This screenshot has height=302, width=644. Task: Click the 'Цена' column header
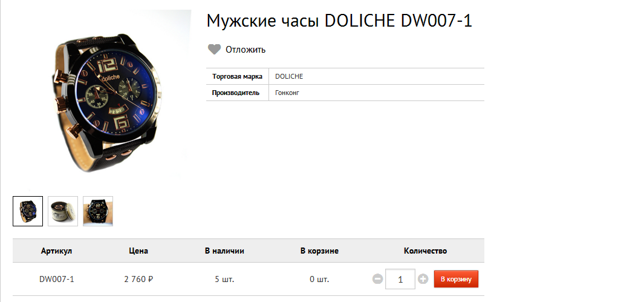pos(138,251)
